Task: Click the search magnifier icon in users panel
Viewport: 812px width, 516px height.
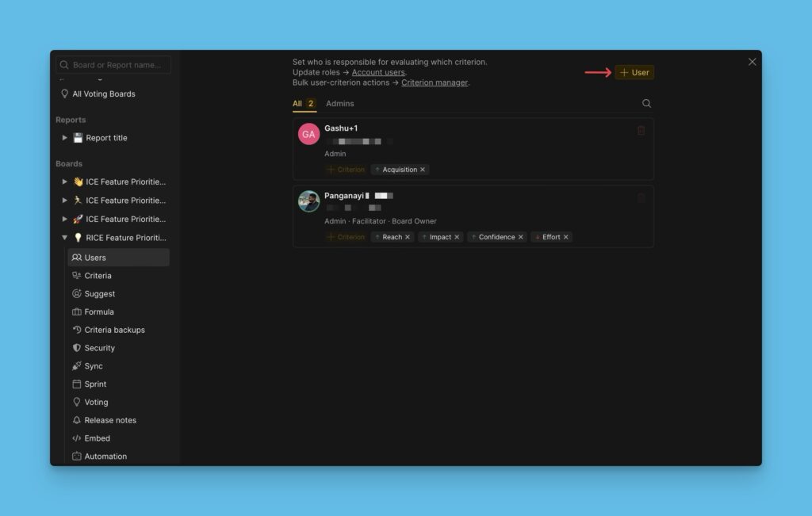Action: [646, 104]
